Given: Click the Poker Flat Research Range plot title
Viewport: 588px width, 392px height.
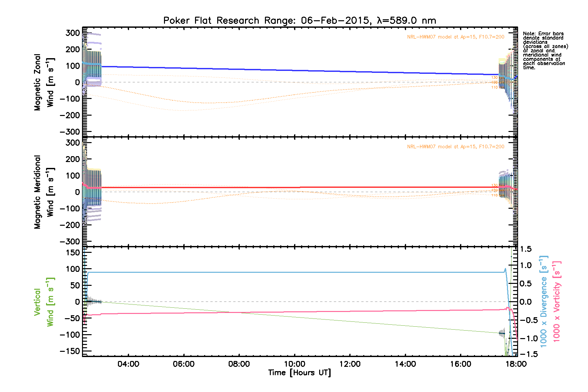Looking at the screenshot, I should (x=299, y=21).
